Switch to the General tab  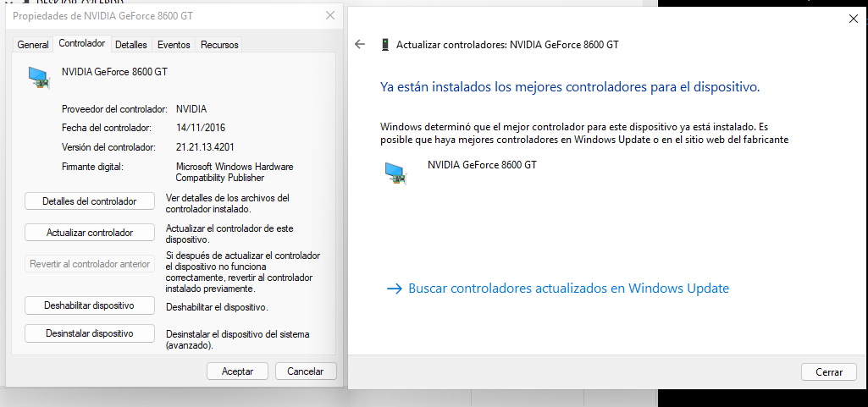(x=33, y=45)
